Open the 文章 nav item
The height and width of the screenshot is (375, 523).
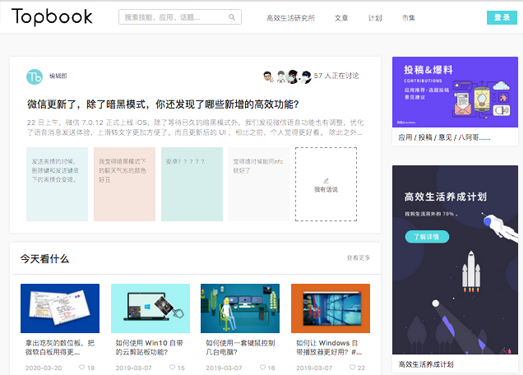coord(341,18)
